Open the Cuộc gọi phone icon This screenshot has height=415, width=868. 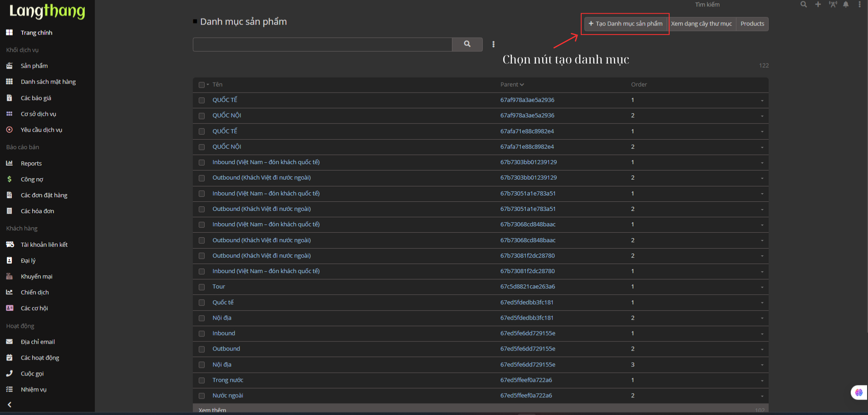[10, 374]
